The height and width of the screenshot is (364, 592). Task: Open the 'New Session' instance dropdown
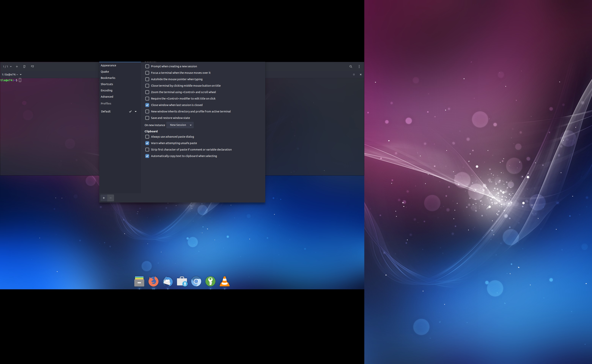[180, 125]
